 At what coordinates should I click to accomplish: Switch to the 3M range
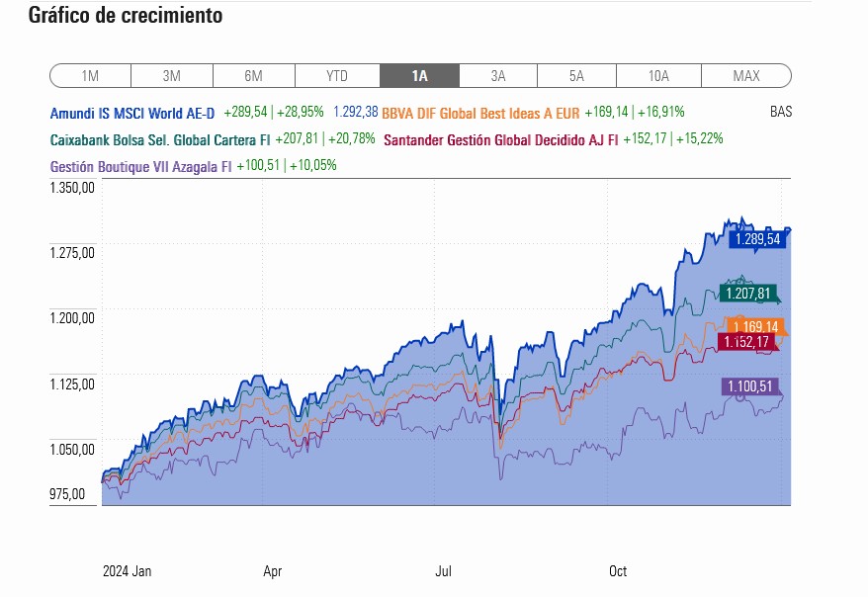click(172, 76)
